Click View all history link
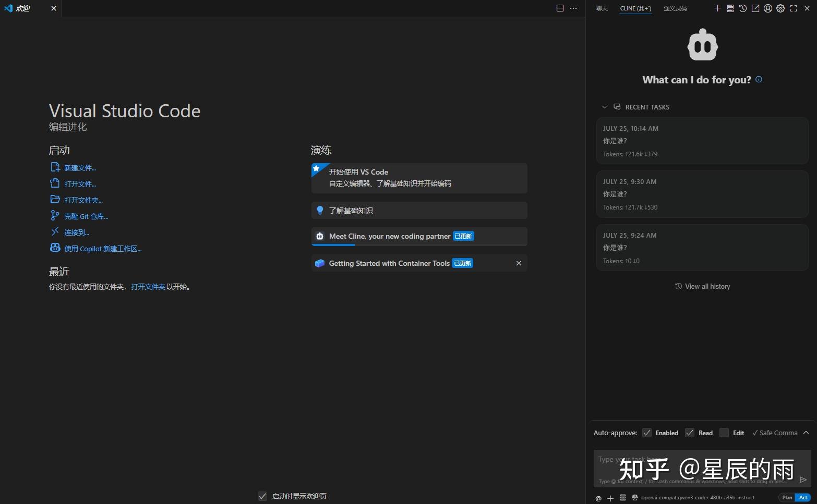This screenshot has height=504, width=817. (702, 286)
